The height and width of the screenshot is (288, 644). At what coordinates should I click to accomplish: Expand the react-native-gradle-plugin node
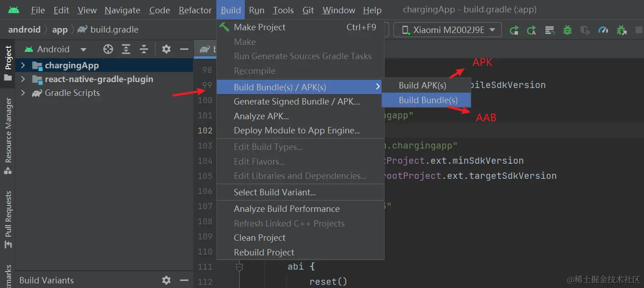click(23, 79)
